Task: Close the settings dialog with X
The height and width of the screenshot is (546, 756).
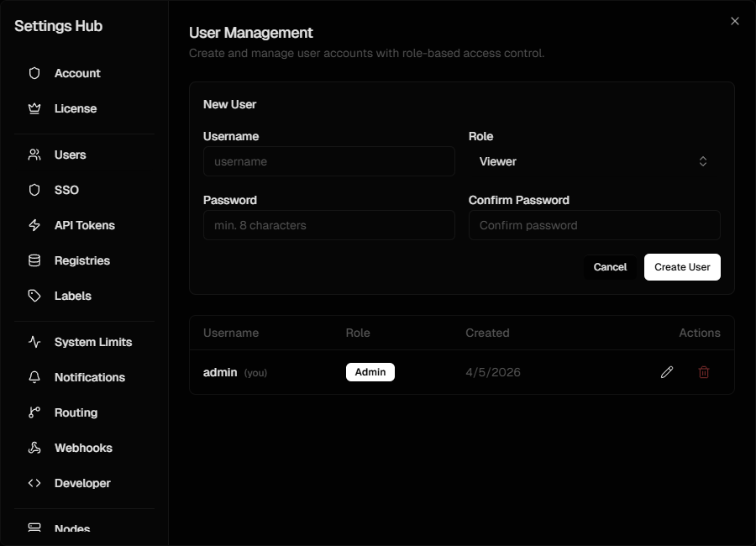Action: click(x=735, y=21)
